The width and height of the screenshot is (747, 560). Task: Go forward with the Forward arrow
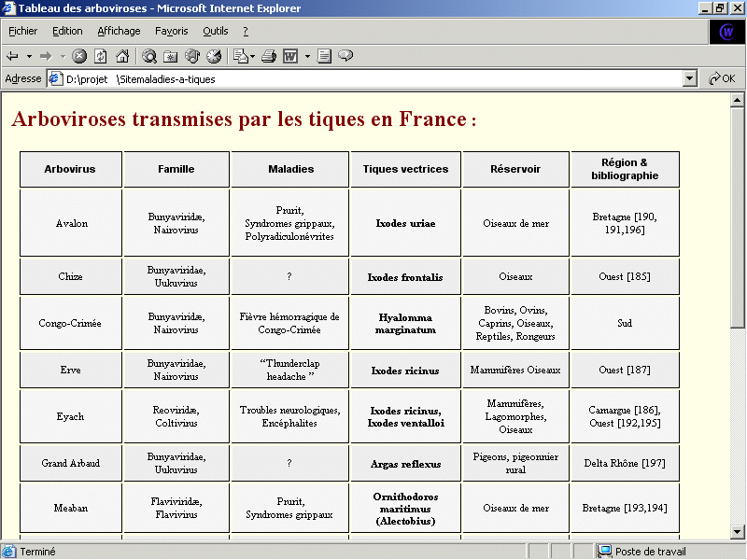46,56
